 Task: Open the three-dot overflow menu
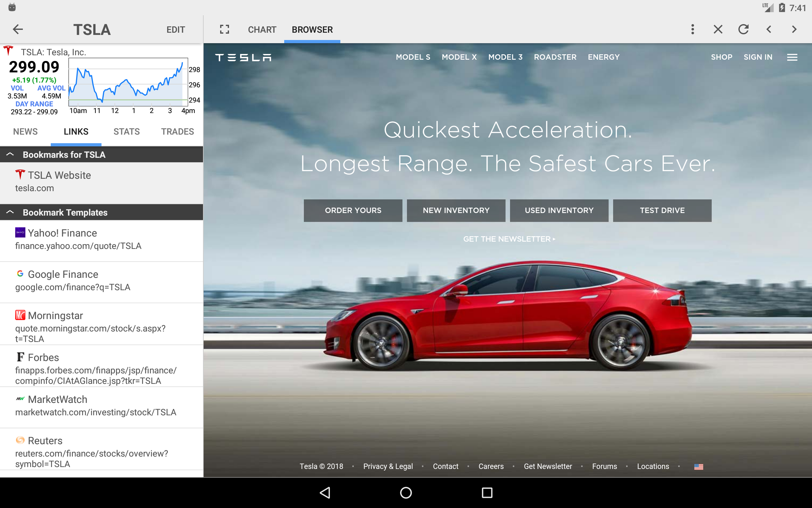point(692,30)
